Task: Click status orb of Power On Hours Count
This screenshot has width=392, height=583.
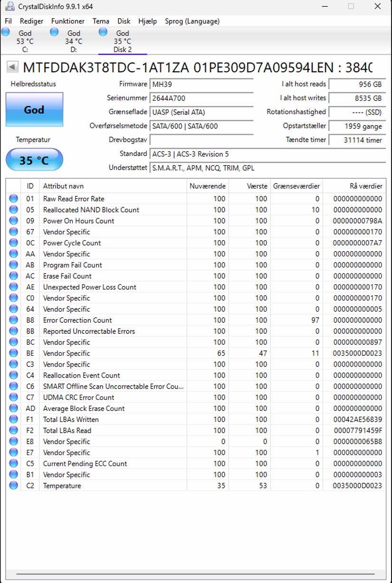Action: (x=13, y=221)
